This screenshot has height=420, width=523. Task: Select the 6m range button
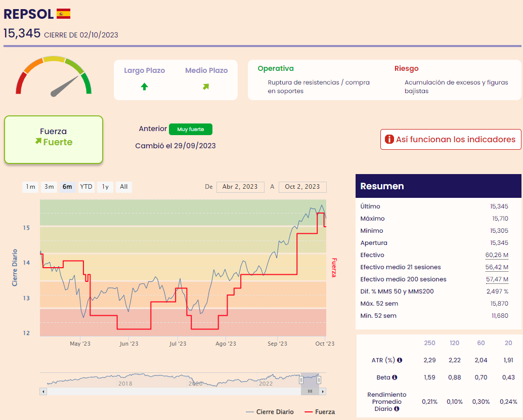pos(67,187)
